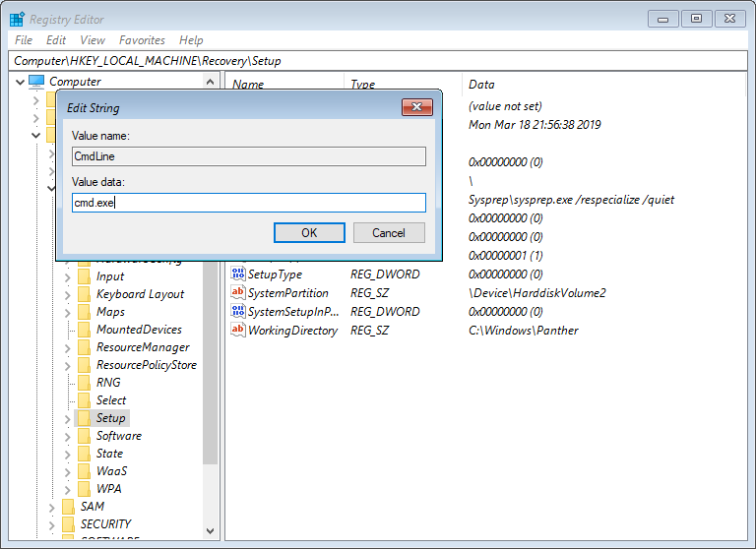Click the Input folder icon

85,276
